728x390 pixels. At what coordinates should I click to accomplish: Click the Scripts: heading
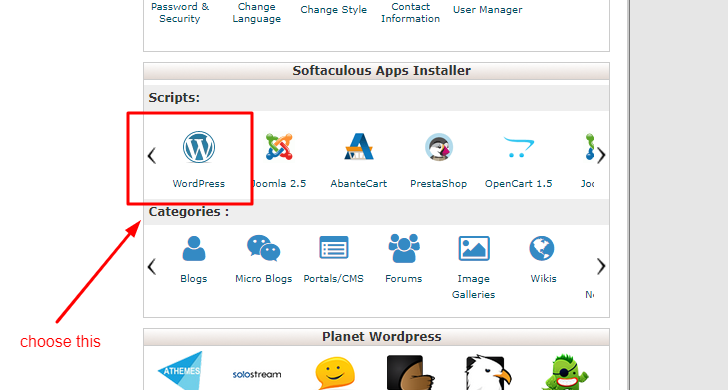[x=174, y=98]
